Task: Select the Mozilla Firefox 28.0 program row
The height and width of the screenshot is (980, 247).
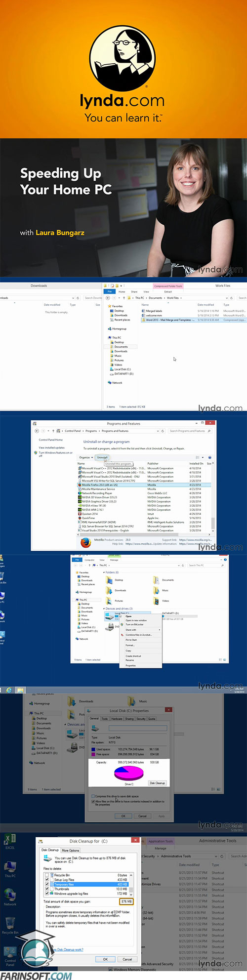Action: (x=145, y=485)
